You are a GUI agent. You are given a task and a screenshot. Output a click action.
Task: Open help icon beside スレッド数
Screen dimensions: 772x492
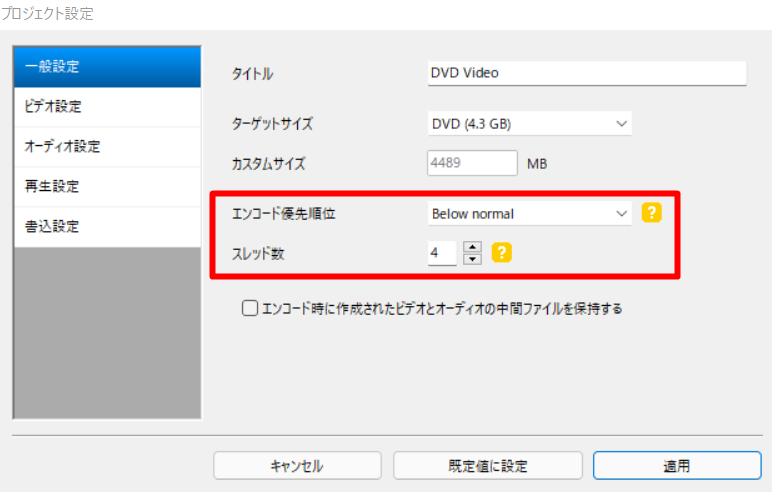[x=502, y=253]
